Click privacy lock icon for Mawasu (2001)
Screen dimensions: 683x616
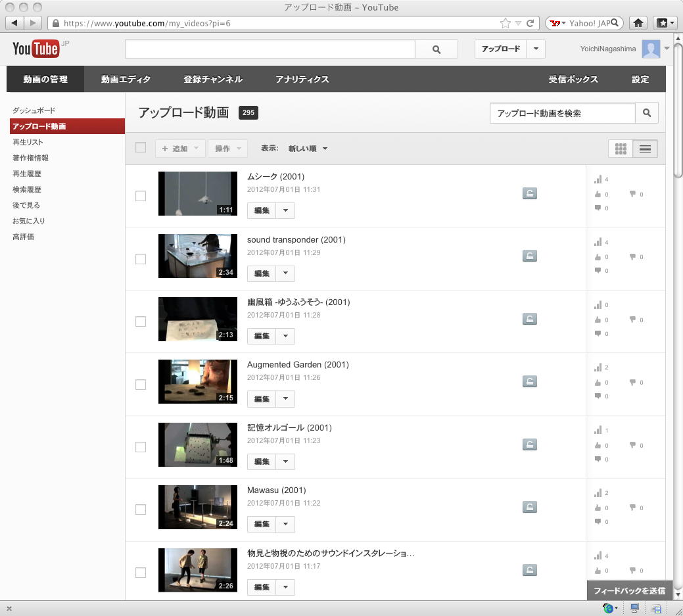(530, 507)
